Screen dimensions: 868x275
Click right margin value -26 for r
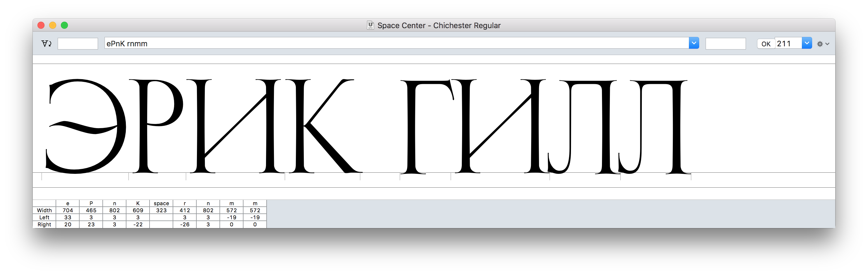(x=185, y=224)
